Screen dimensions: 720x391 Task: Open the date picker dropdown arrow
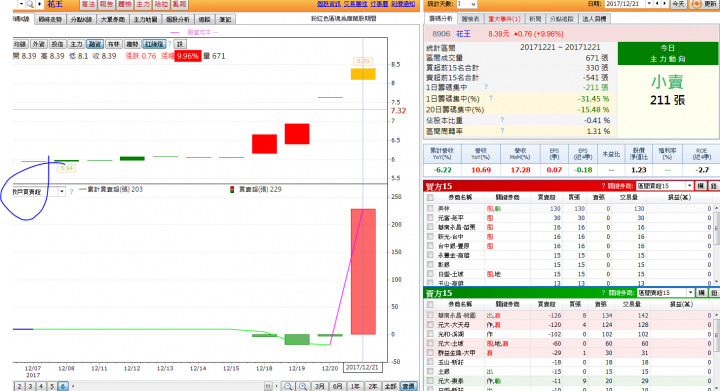coord(649,4)
